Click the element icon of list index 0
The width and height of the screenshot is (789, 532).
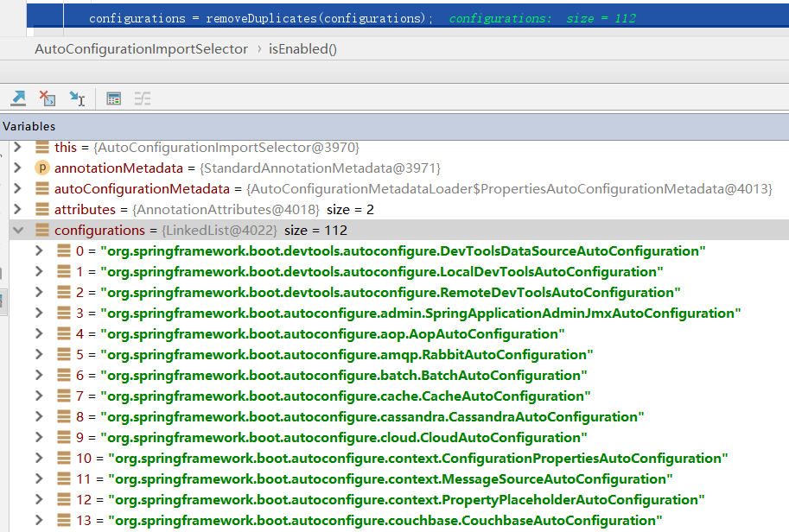(64, 250)
